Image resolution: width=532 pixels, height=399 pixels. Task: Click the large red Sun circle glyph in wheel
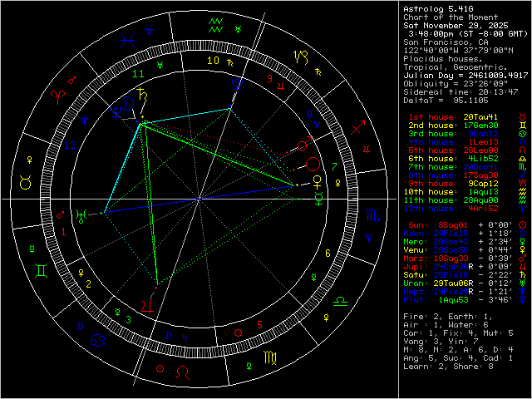(x=313, y=165)
